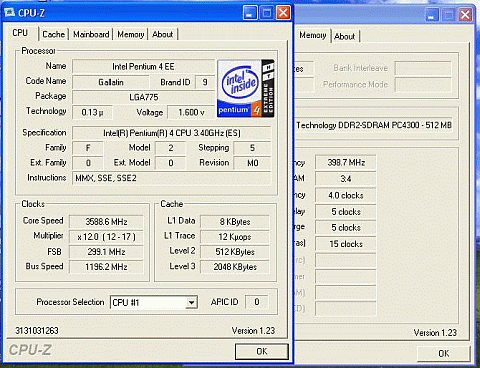480x368 pixels.
Task: Open the Mainboard tab
Action: click(91, 34)
